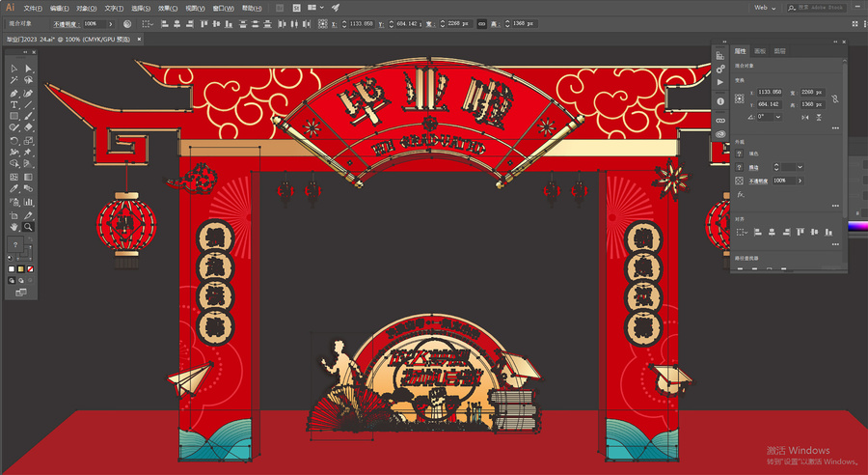Select the Eraser tool
The height and width of the screenshot is (475, 868).
28,128
